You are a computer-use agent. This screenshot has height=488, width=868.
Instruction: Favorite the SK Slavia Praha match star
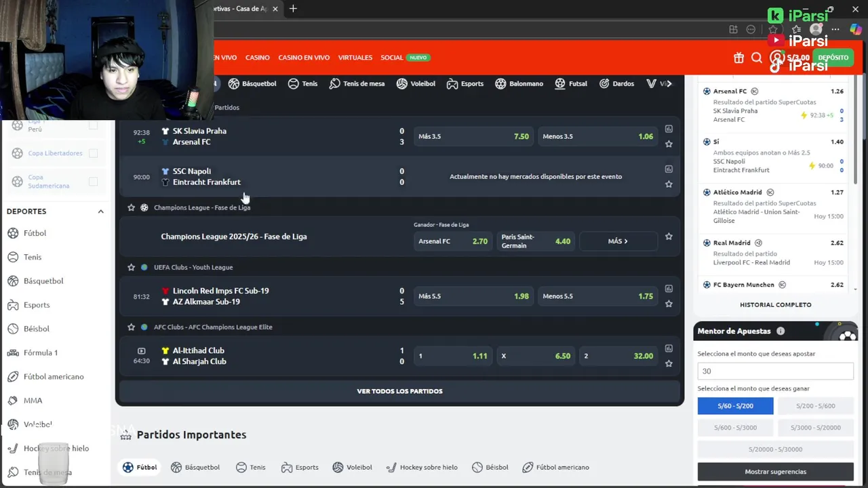[669, 144]
